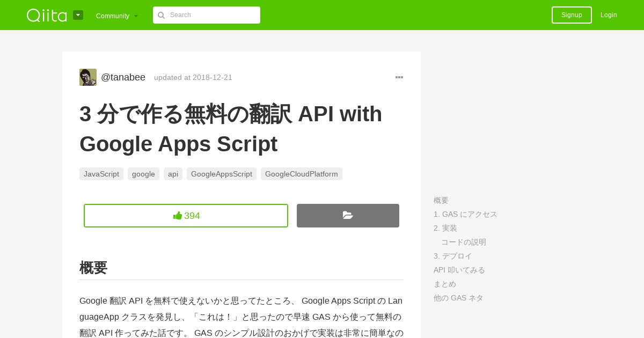Jump to API 叩いてみる section

459,270
